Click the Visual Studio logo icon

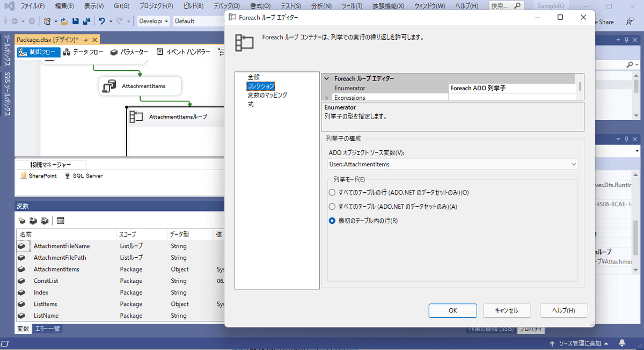point(9,6)
